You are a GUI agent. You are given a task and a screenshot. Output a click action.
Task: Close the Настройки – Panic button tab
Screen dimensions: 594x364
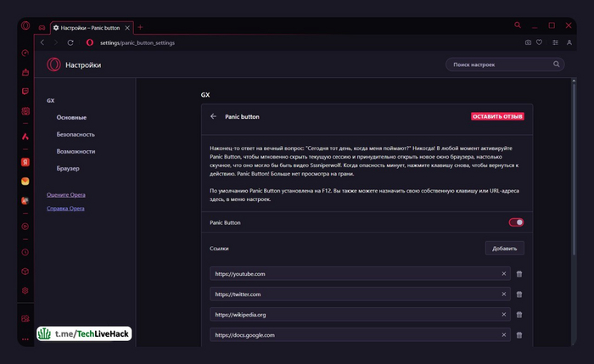coord(127,28)
